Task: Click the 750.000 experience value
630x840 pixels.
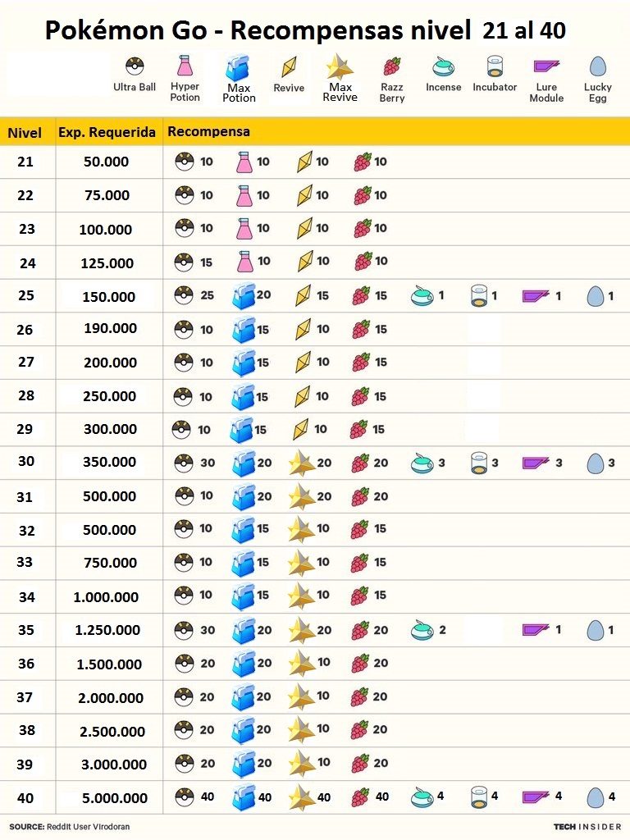Action: [109, 563]
